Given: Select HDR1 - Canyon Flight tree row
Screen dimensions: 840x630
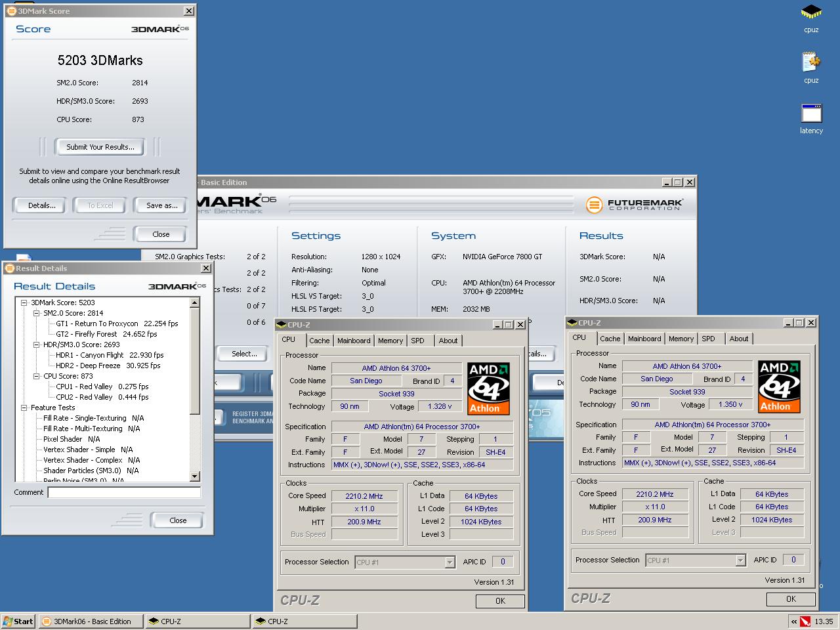Looking at the screenshot, I should pos(110,355).
